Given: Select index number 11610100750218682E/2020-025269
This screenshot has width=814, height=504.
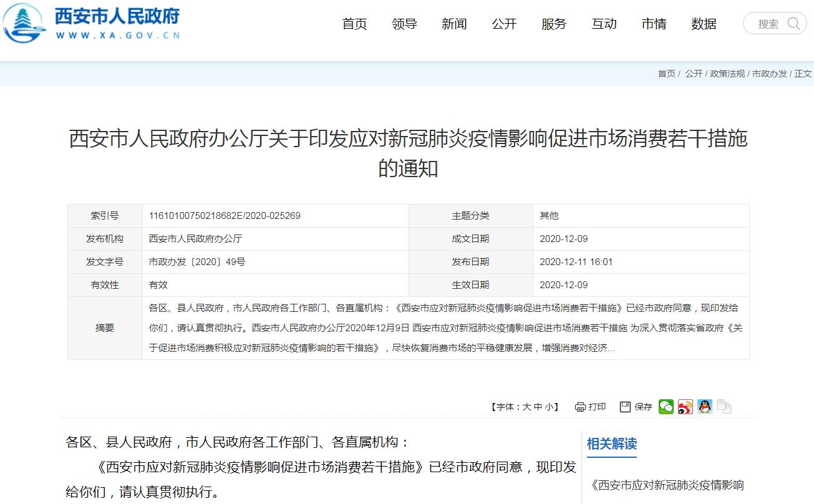Looking at the screenshot, I should pyautogui.click(x=225, y=216).
